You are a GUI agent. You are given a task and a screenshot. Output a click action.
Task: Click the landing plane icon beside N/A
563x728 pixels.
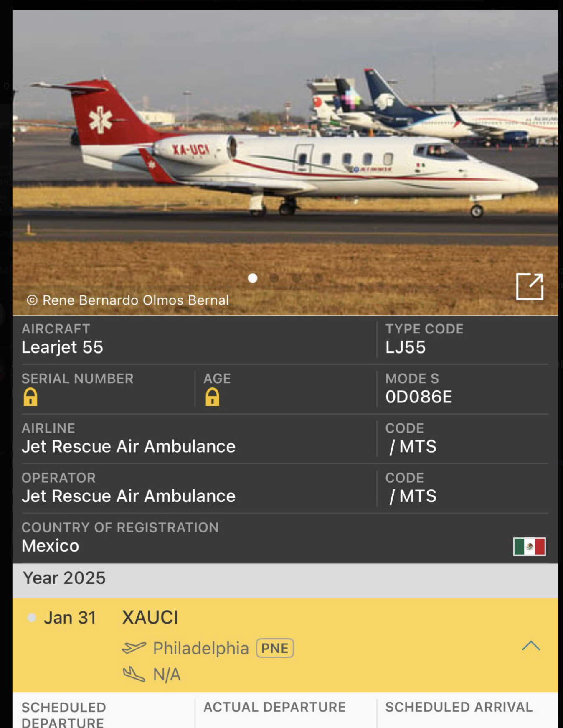(134, 674)
